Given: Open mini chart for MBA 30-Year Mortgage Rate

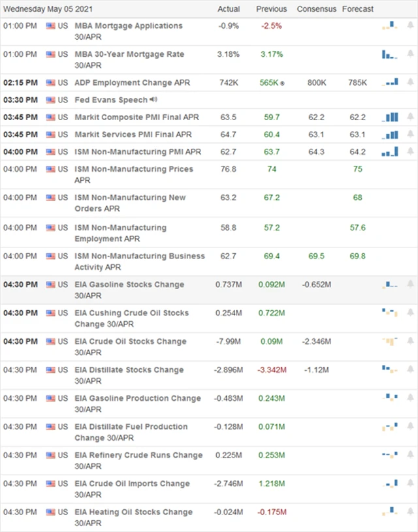Looking at the screenshot, I should 390,55.
